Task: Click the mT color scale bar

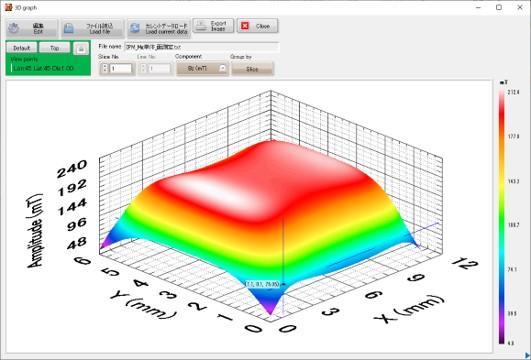Action: tap(502, 217)
